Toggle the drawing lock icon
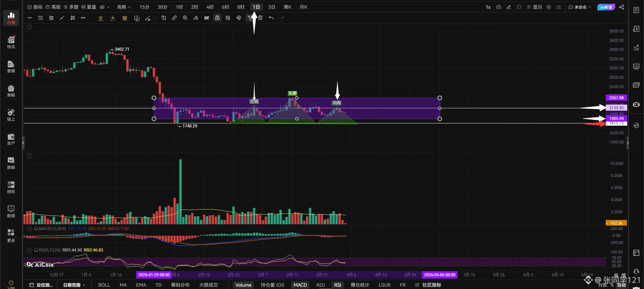 point(217,18)
